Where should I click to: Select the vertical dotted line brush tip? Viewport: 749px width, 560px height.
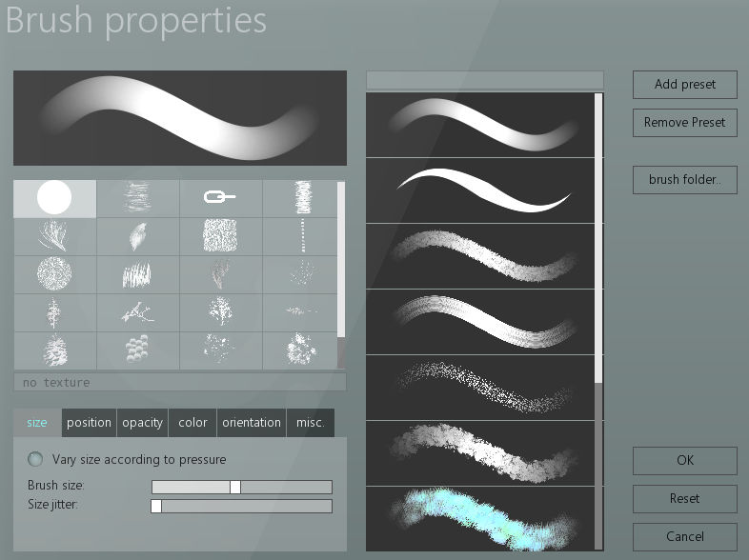(302, 236)
